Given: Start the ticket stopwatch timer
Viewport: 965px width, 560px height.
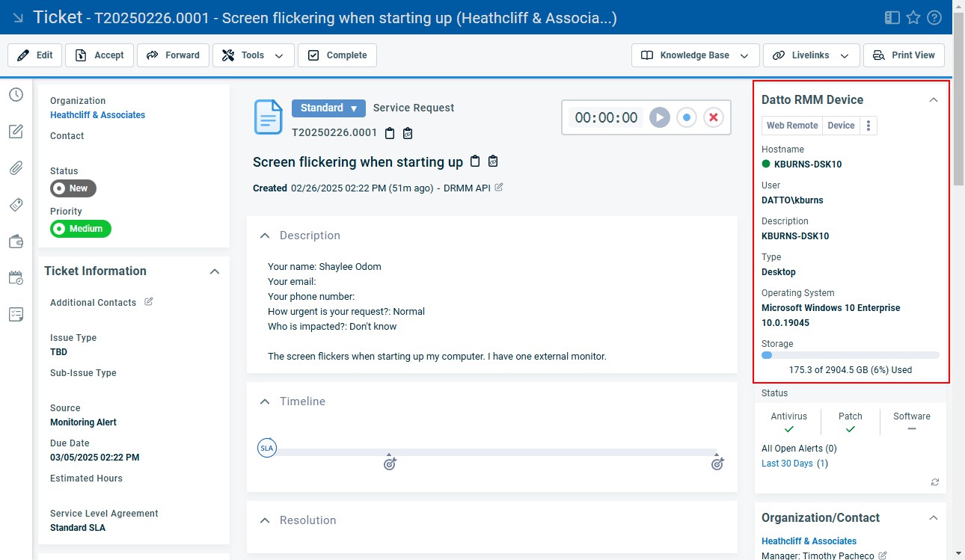Looking at the screenshot, I should click(659, 117).
